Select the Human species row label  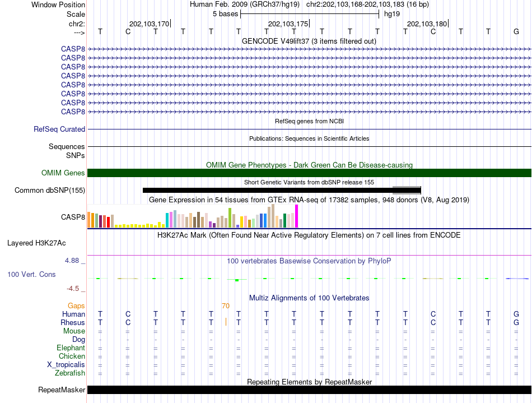pyautogui.click(x=73, y=314)
